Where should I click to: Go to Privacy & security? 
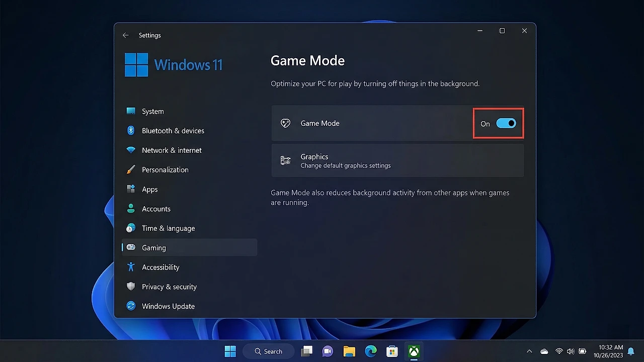(169, 287)
